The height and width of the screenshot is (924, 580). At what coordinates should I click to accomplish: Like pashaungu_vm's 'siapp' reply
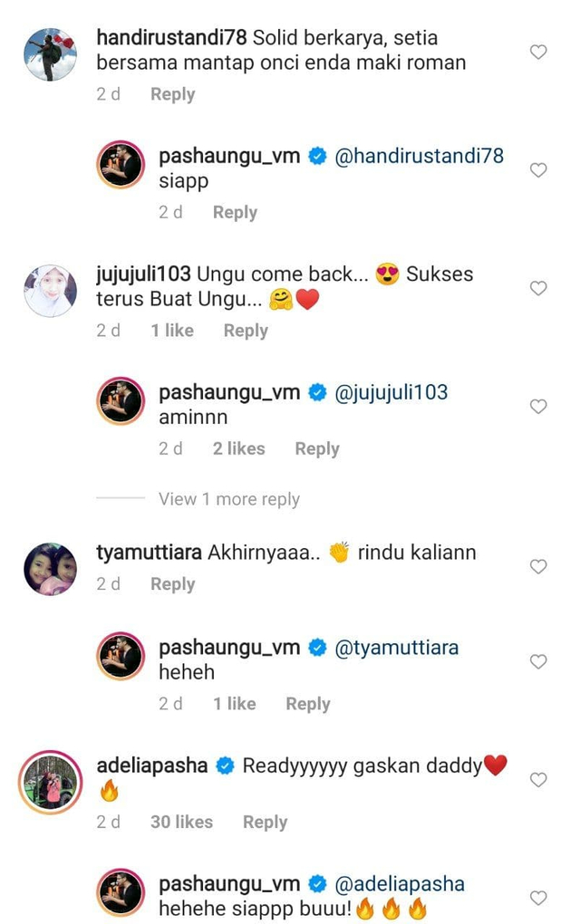tap(538, 170)
